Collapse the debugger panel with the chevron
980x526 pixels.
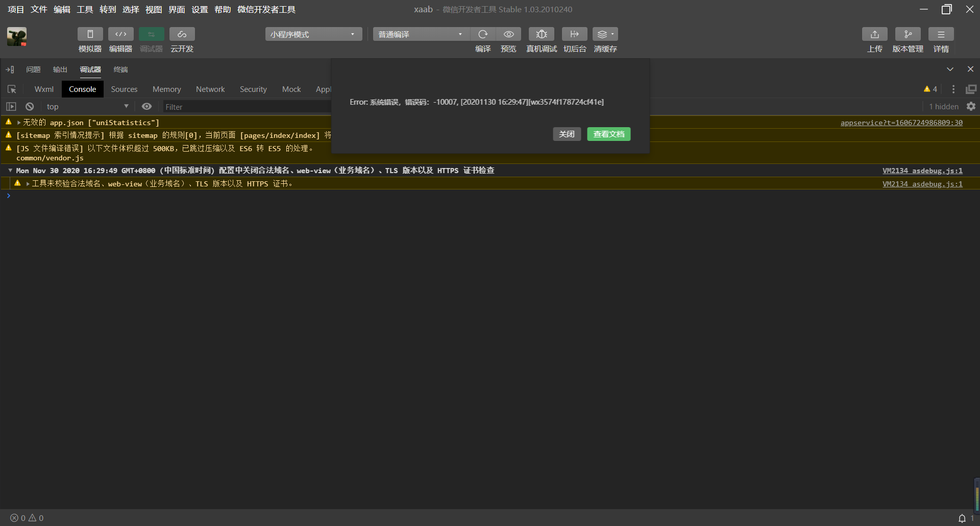(x=950, y=69)
